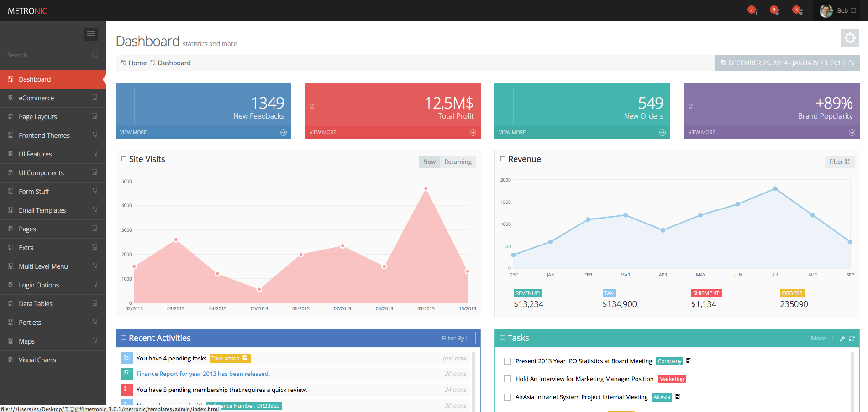The height and width of the screenshot is (412, 868).
Task: Check the Present 2013 Year IPO task
Action: (507, 361)
